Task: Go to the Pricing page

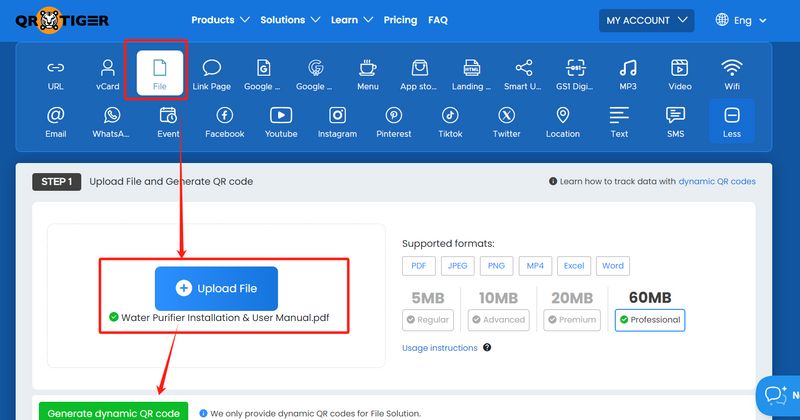Action: 401,20
